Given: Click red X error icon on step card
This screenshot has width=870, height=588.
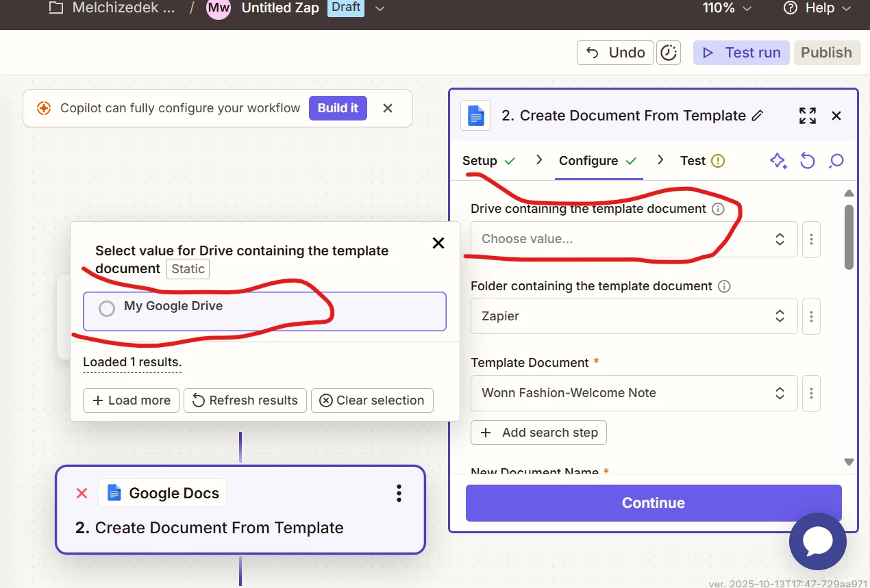Looking at the screenshot, I should [82, 493].
